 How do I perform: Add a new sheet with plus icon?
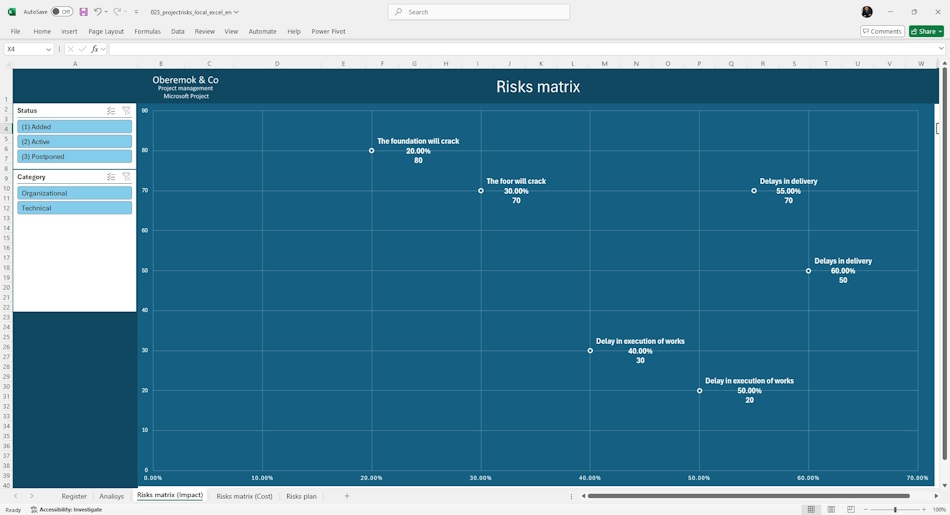[347, 496]
